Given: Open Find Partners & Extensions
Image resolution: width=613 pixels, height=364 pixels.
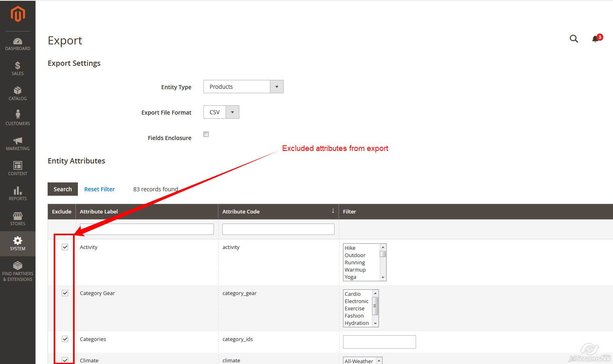Looking at the screenshot, I should coord(18,271).
